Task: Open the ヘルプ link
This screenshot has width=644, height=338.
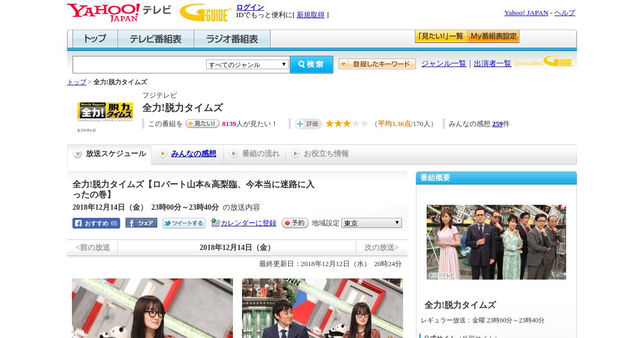Action: pyautogui.click(x=565, y=12)
